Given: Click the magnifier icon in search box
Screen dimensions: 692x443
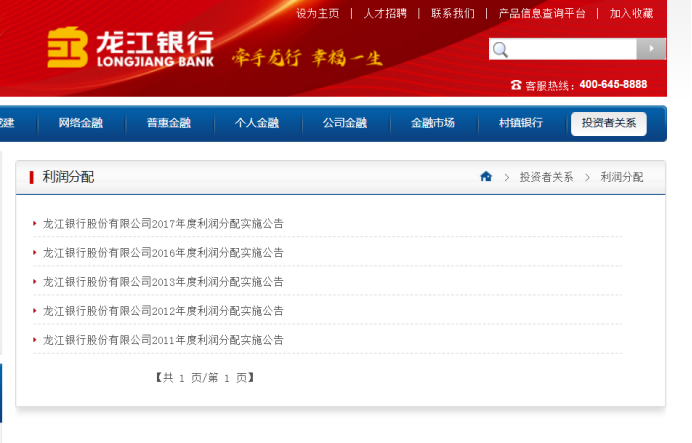Looking at the screenshot, I should click(x=500, y=49).
